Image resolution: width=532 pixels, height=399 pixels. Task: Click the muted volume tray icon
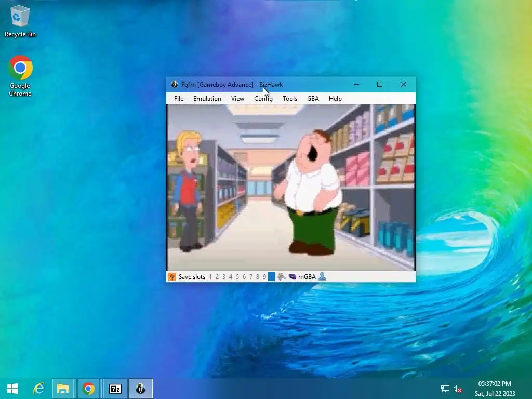pyautogui.click(x=457, y=389)
